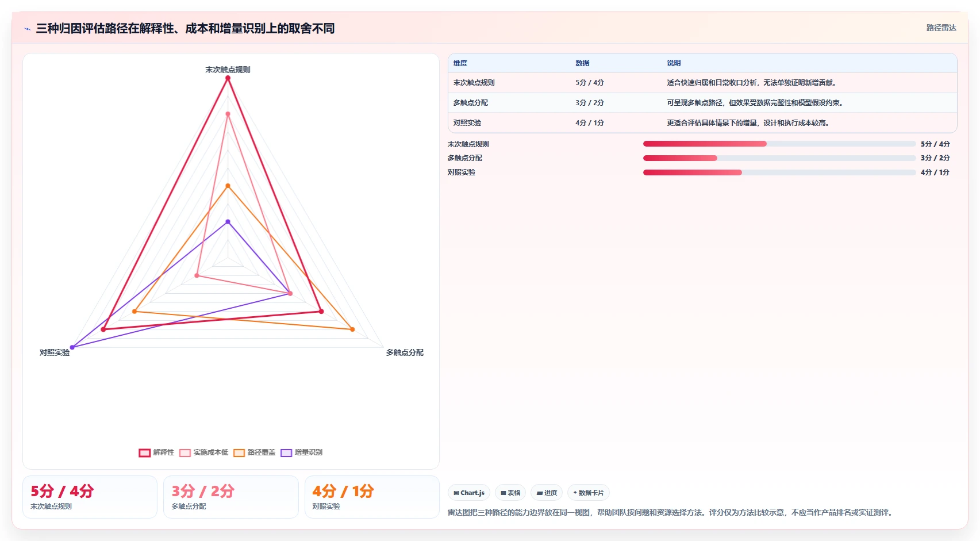This screenshot has height=541, width=980.
Task: Toggle the 解释性 legend series
Action: (156, 452)
